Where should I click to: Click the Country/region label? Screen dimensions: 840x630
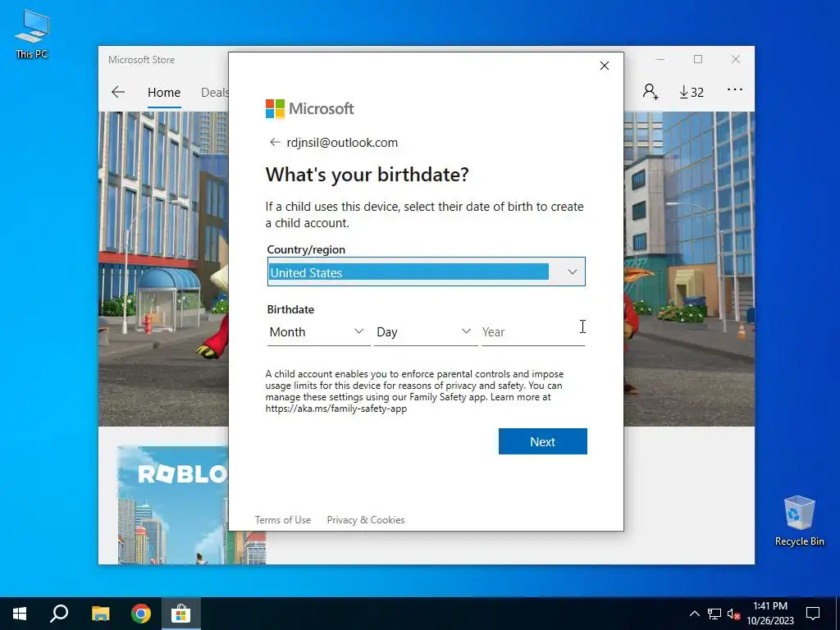pyautogui.click(x=306, y=249)
